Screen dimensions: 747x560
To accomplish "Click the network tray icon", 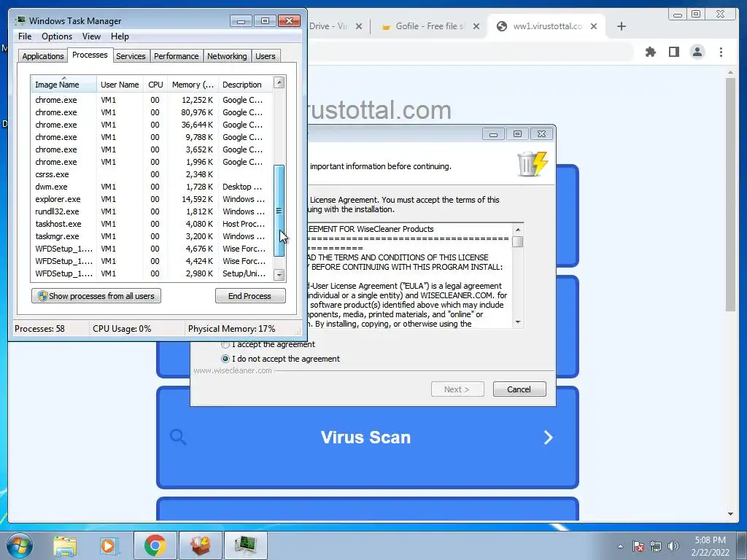I will click(x=656, y=546).
